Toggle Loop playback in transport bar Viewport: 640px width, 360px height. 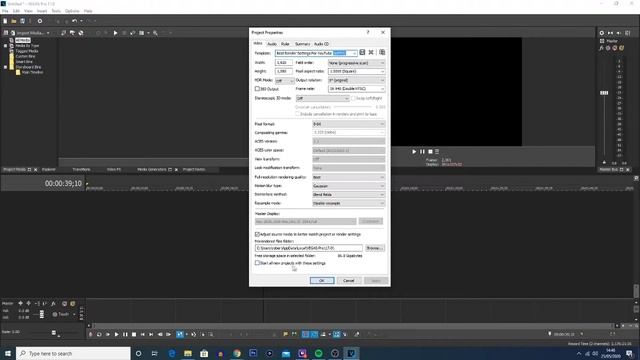click(99, 334)
